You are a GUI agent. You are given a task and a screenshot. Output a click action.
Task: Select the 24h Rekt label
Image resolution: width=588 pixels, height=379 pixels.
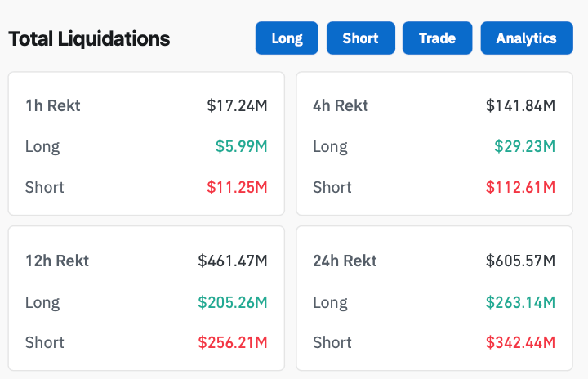pyautogui.click(x=345, y=261)
